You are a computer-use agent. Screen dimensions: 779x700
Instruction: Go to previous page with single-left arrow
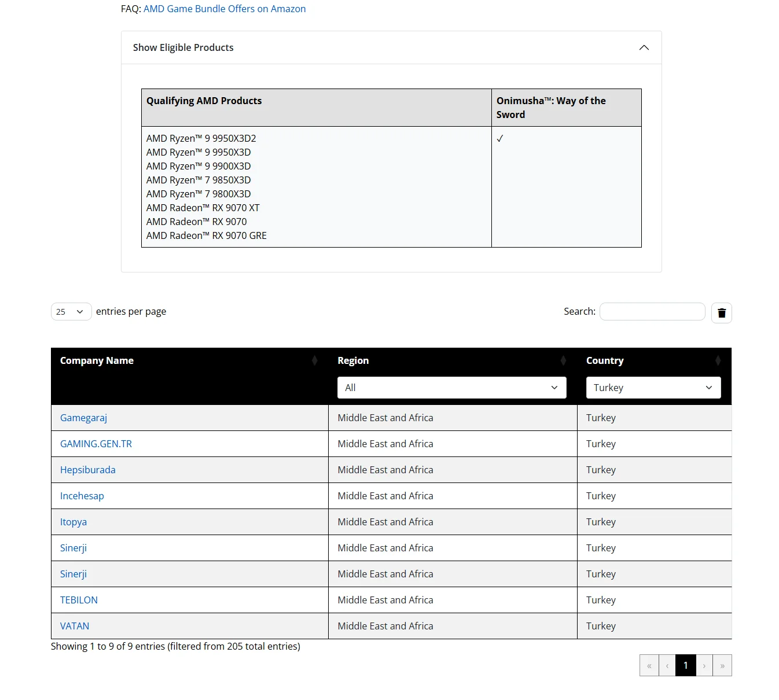coord(667,665)
